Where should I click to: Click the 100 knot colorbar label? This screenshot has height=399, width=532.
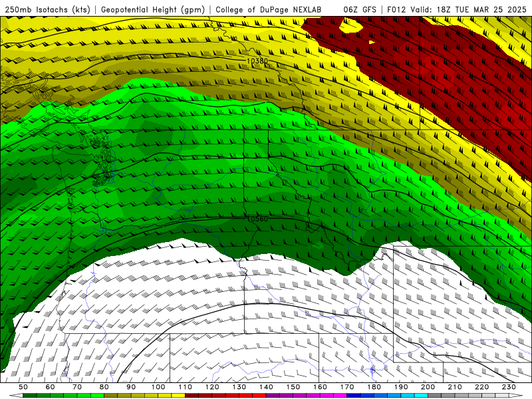[158, 387]
